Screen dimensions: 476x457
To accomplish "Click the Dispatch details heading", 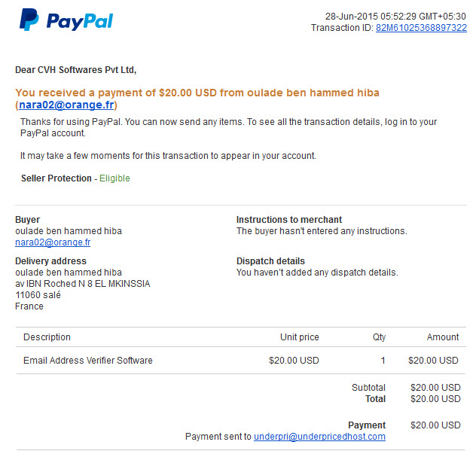I will [x=270, y=261].
